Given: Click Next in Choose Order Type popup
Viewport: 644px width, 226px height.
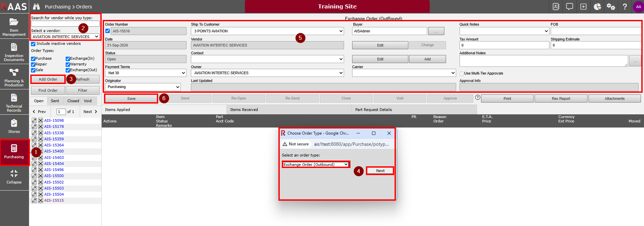Looking at the screenshot, I should [x=380, y=171].
